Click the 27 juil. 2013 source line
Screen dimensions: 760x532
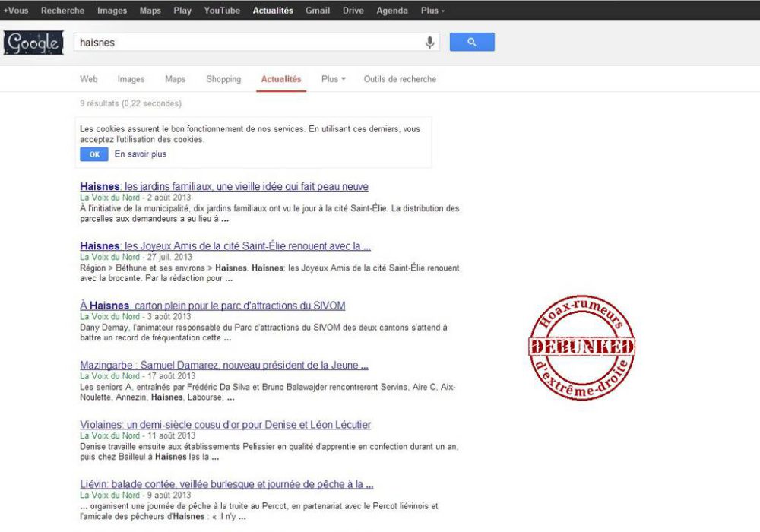click(x=136, y=257)
